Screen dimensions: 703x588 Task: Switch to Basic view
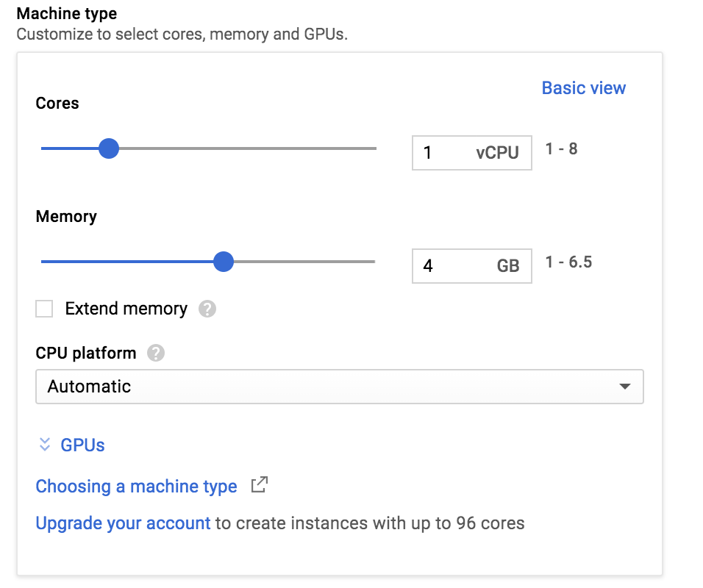pyautogui.click(x=583, y=88)
